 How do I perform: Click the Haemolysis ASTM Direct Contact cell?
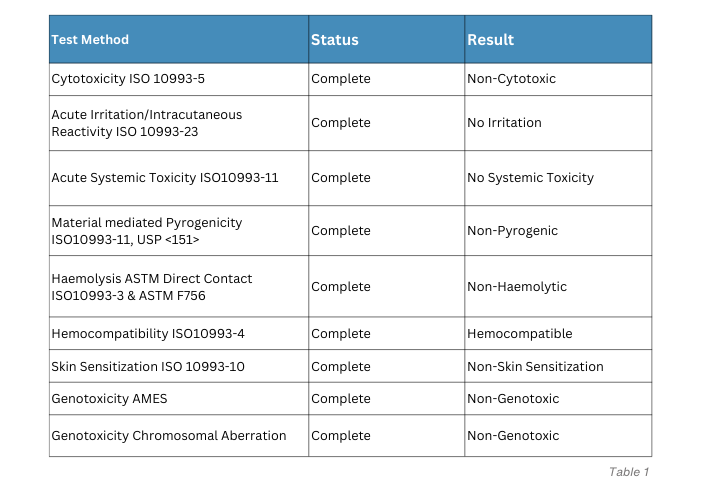[x=179, y=286]
